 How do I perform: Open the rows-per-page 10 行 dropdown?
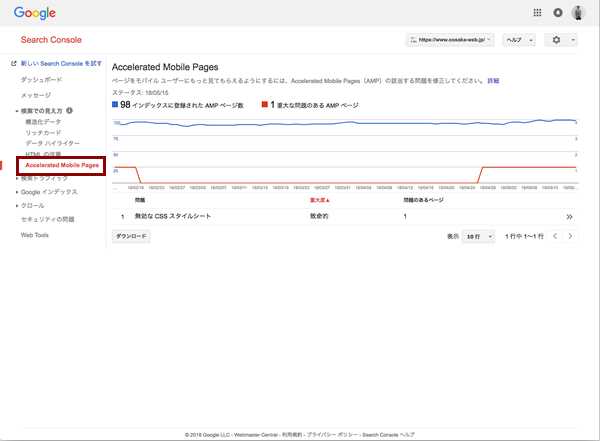click(478, 237)
